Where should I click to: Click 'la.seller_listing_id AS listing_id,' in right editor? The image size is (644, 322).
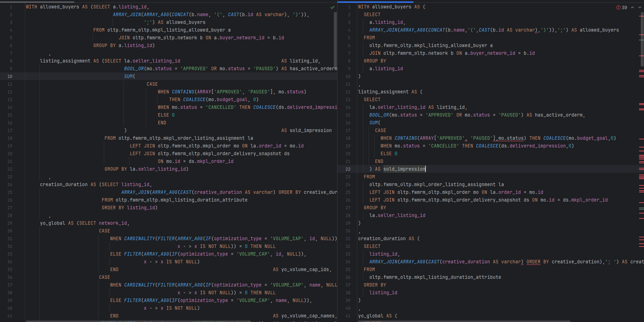pyautogui.click(x=418, y=107)
